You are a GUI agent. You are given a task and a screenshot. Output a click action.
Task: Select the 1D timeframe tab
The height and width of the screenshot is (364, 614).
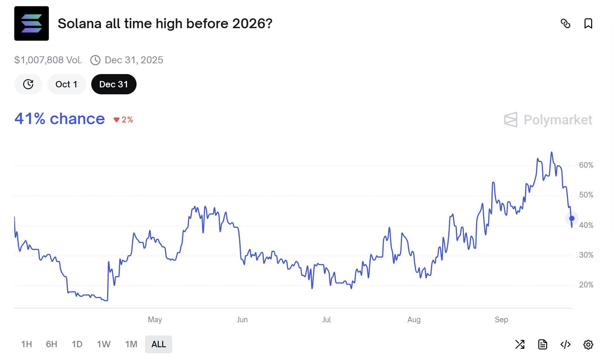pos(77,344)
